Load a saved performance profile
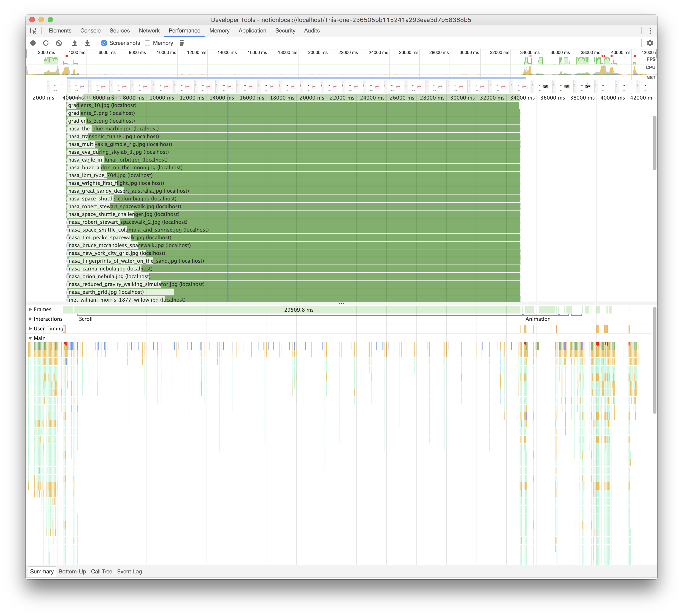Screen dimensions: 683x616 (x=74, y=43)
